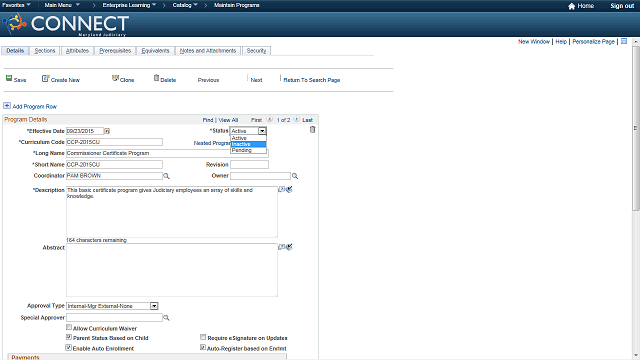
Task: Click the Create New page icon
Action: (45, 78)
